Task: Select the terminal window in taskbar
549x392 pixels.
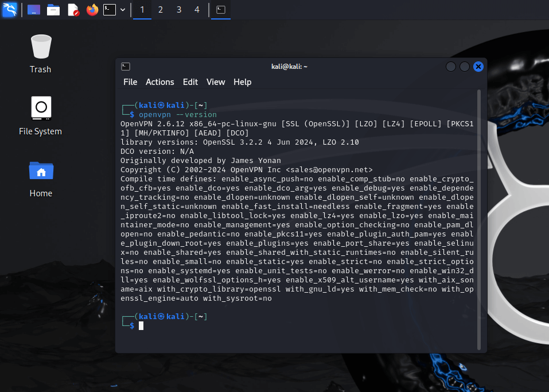Action: pos(221,10)
